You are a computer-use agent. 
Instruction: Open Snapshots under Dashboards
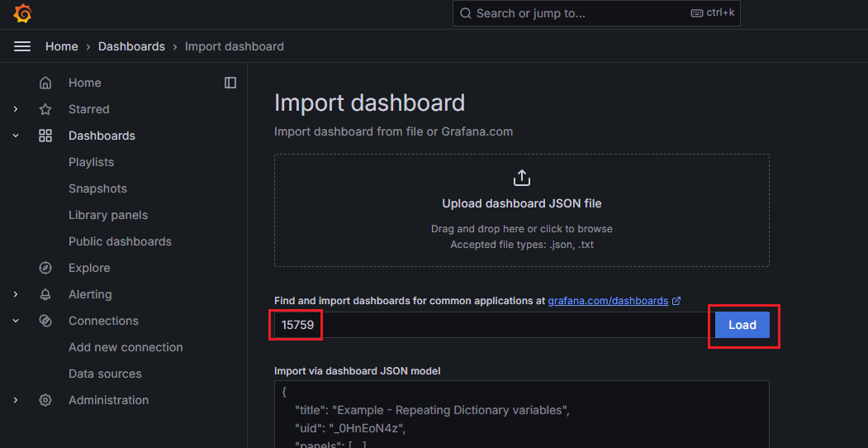[97, 188]
